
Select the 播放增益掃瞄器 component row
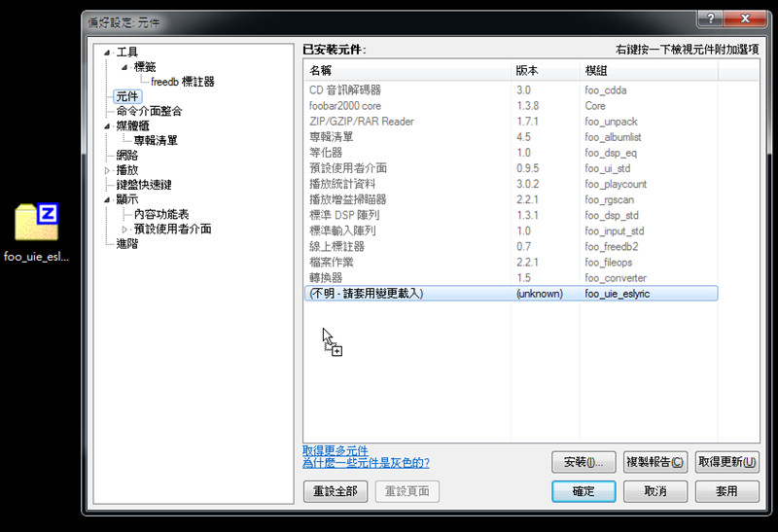point(512,199)
